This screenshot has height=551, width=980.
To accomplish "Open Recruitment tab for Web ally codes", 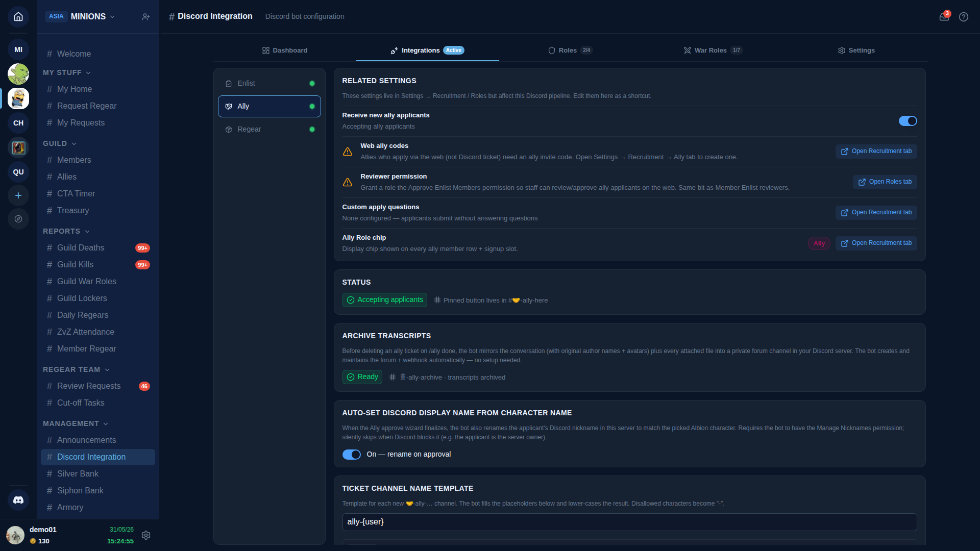I will (x=876, y=152).
